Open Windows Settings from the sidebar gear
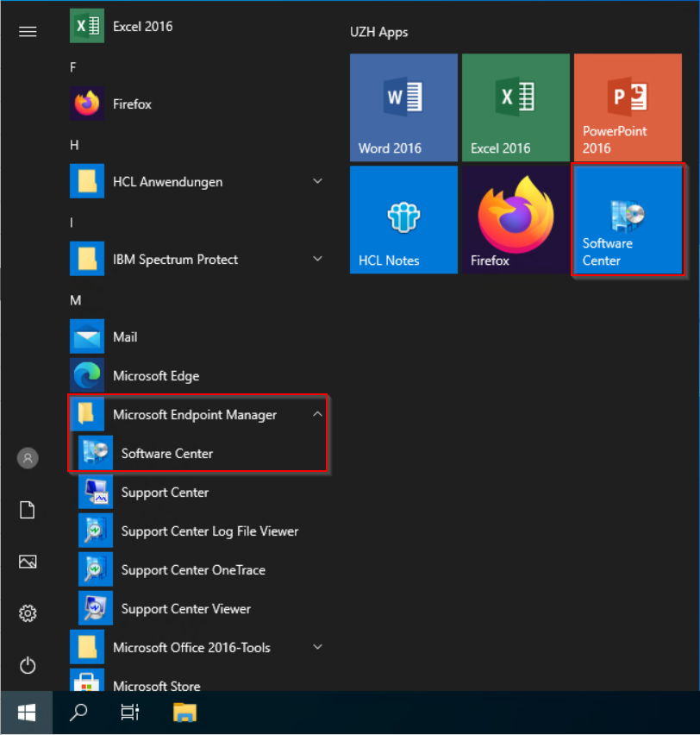Image resolution: width=700 pixels, height=735 pixels. coord(28,613)
